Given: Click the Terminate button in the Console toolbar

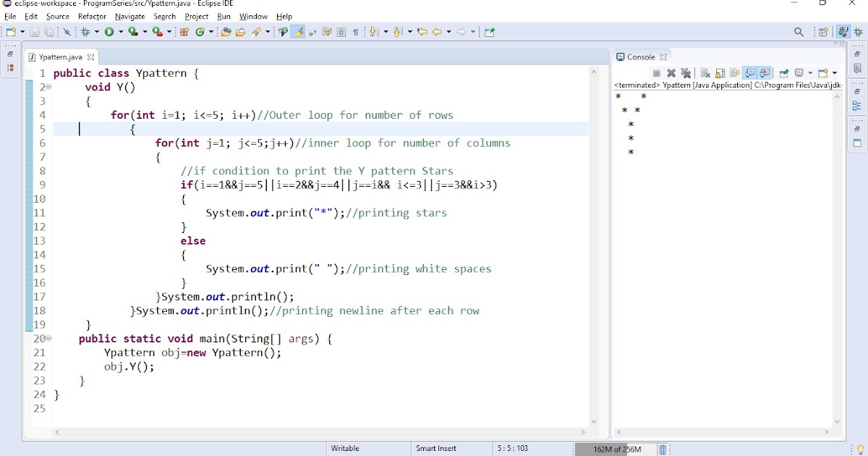Looking at the screenshot, I should (658, 72).
